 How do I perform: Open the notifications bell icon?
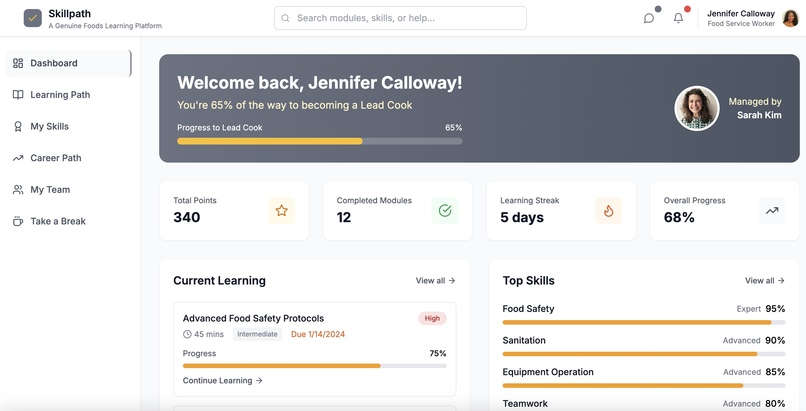[679, 18]
